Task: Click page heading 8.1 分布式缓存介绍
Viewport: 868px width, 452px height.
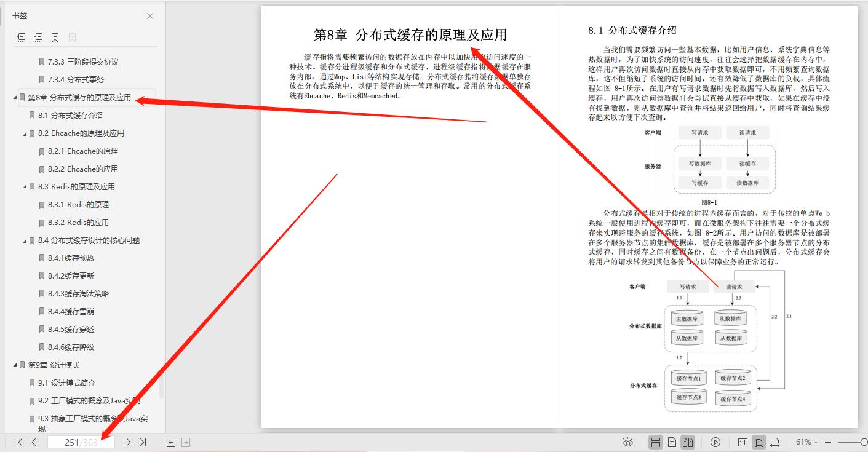Action: click(632, 30)
